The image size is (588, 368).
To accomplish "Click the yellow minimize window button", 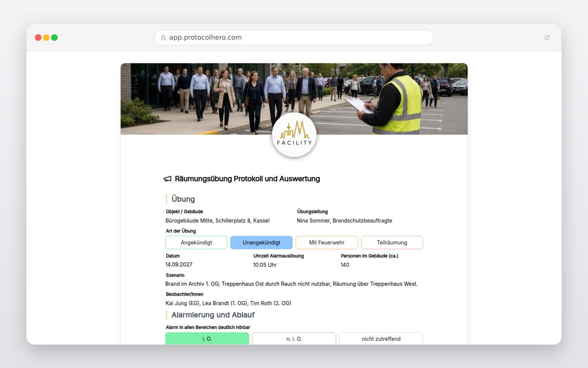I will pos(46,38).
